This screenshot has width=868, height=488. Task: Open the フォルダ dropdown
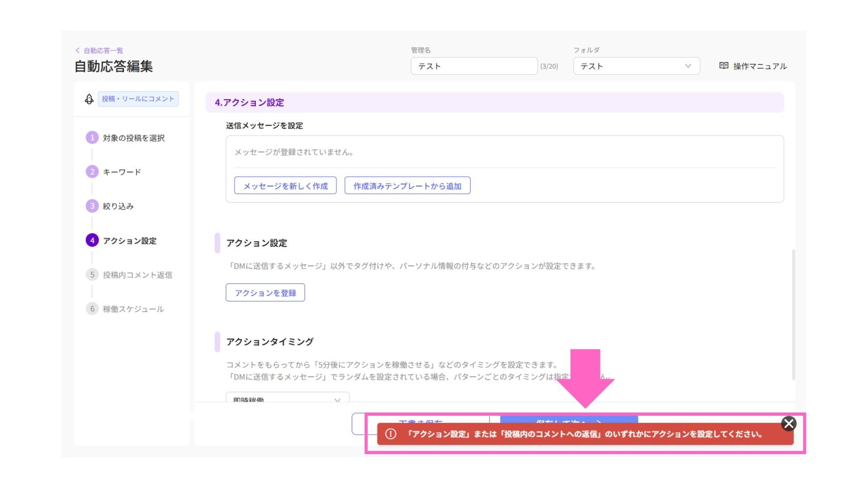636,66
